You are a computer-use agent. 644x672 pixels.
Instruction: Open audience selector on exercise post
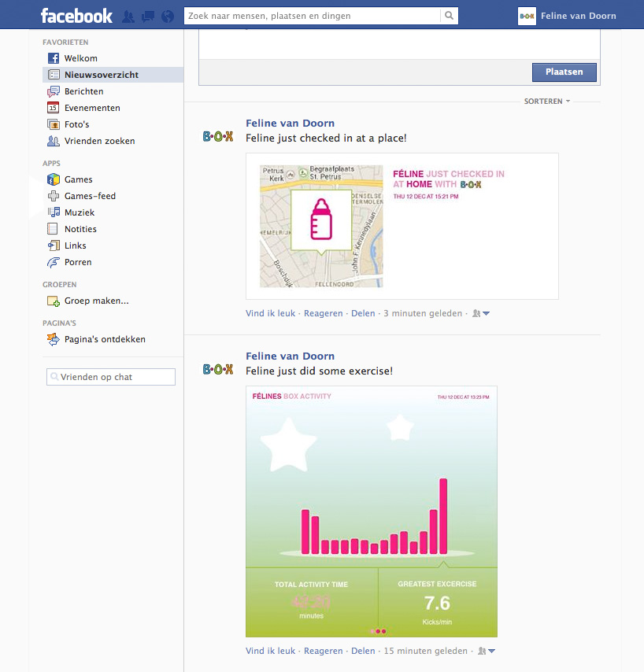pos(481,651)
